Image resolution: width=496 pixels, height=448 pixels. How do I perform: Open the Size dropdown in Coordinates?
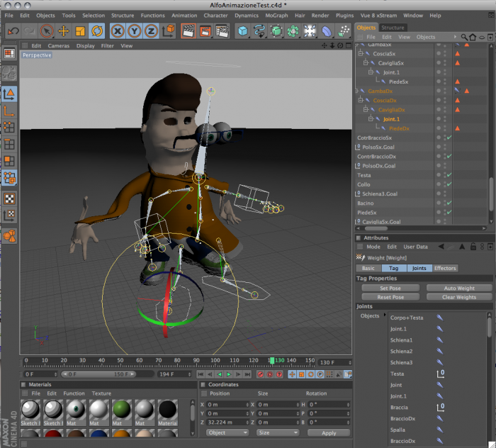coord(277,432)
